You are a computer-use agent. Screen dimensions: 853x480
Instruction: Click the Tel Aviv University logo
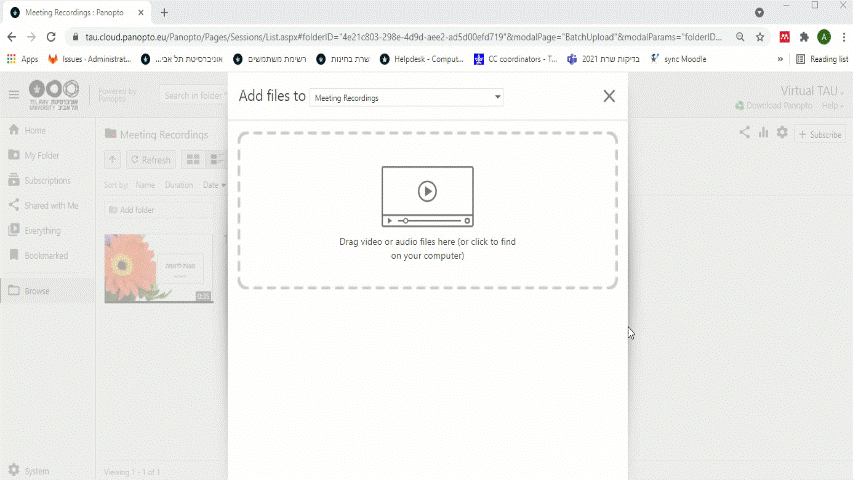coord(54,95)
